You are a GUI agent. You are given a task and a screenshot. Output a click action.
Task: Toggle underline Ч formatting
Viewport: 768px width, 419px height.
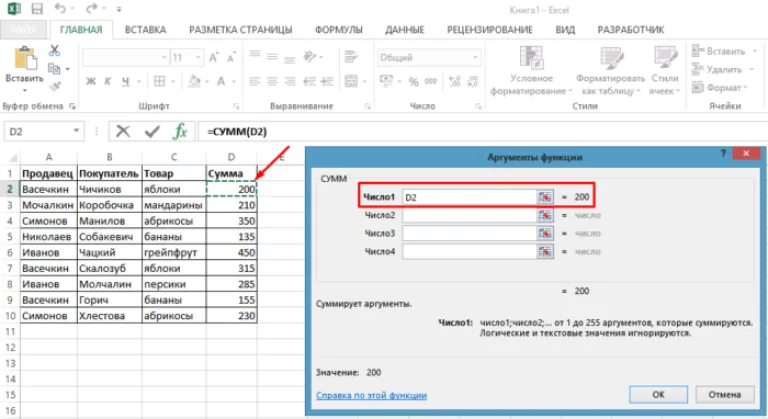125,81
